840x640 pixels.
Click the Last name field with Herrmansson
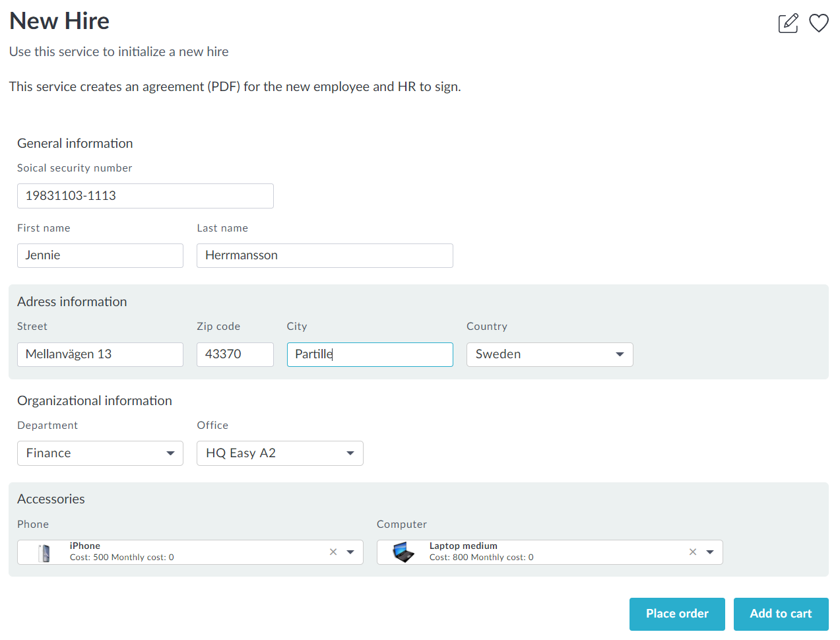325,255
